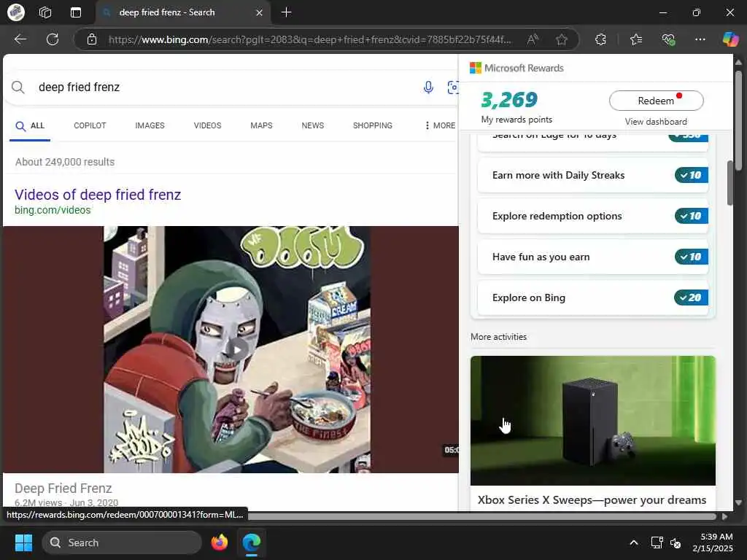
Task: Open Browser essentials heart icon
Action: [x=668, y=39]
